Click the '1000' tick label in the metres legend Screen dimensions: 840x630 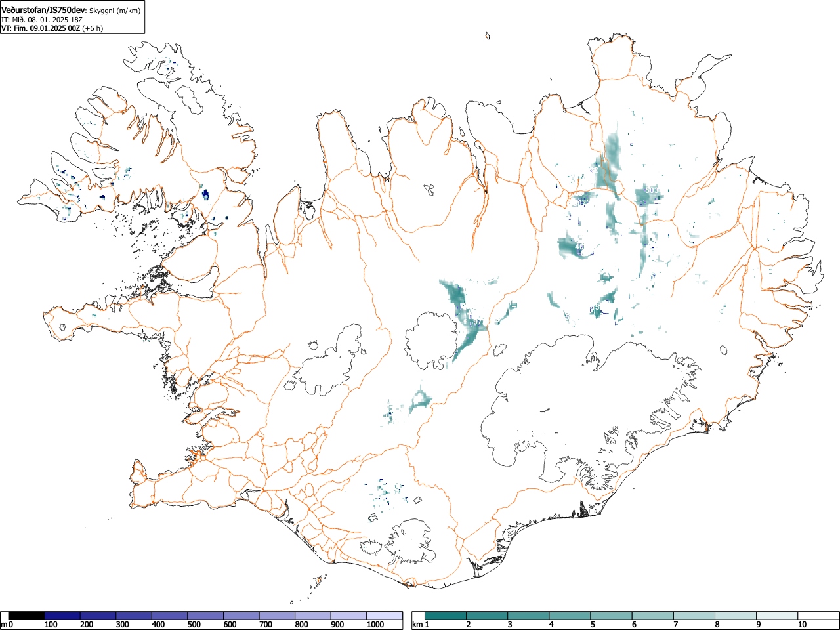[x=375, y=625]
